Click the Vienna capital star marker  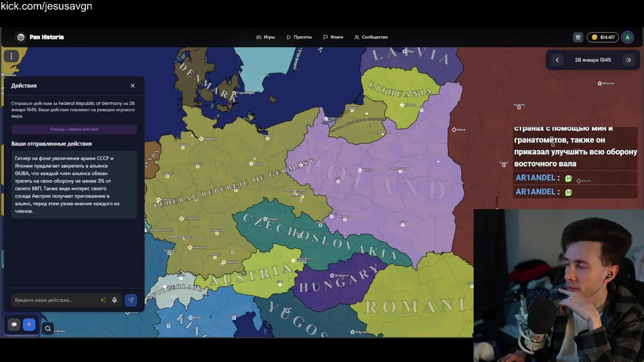click(x=294, y=260)
